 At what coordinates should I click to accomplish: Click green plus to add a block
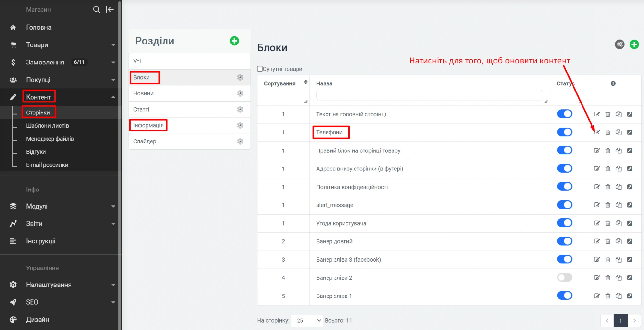634,44
